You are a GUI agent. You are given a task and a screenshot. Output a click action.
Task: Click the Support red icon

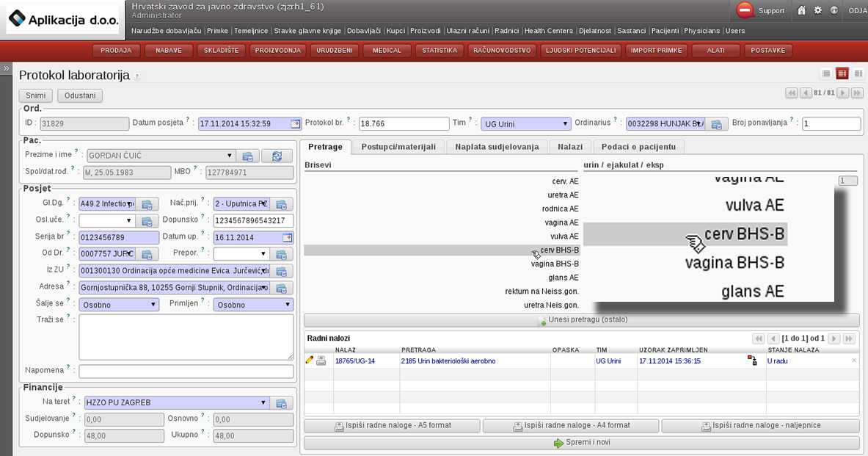(745, 10)
